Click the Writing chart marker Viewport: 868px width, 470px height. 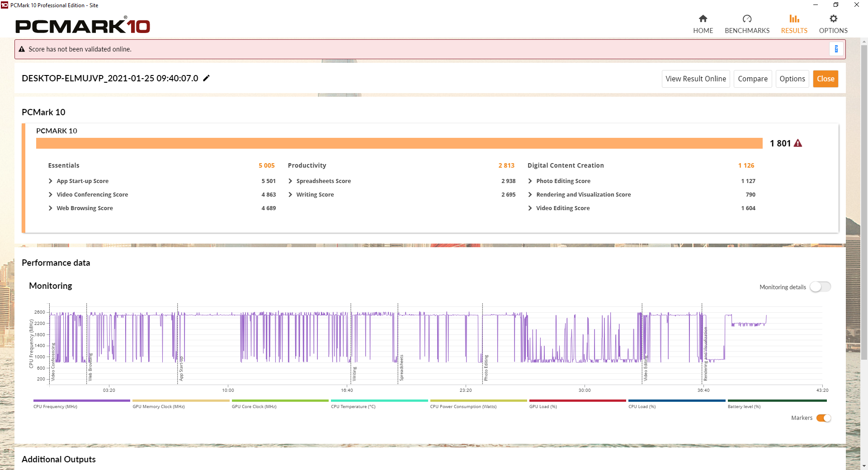[x=354, y=374]
